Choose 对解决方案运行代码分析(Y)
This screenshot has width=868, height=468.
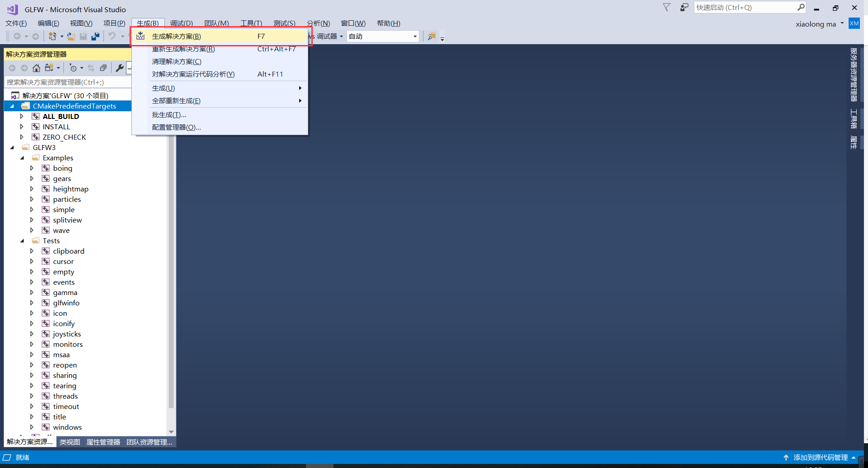click(x=220, y=74)
